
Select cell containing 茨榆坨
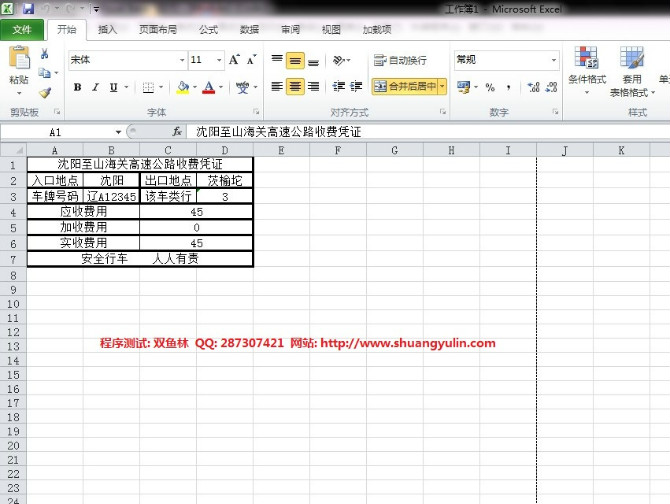pyautogui.click(x=225, y=180)
